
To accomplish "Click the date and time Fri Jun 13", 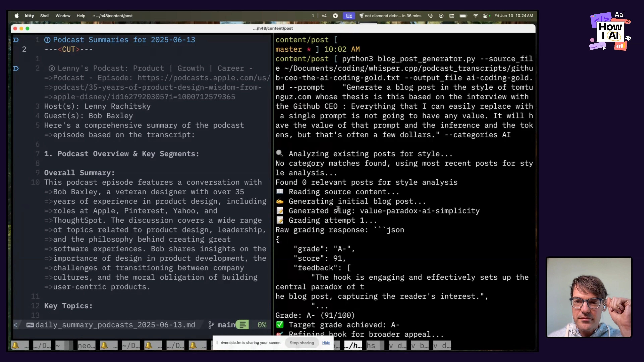I will point(514,16).
